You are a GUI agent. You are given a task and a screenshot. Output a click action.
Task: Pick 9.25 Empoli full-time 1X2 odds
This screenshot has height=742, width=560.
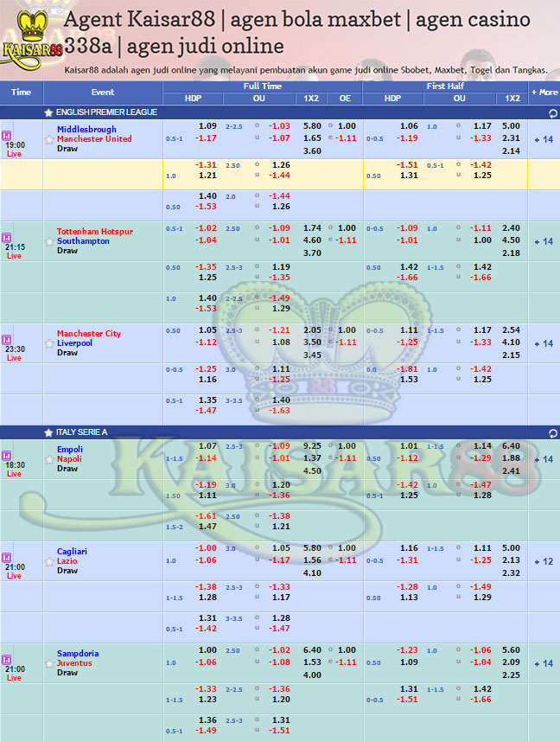pos(312,445)
